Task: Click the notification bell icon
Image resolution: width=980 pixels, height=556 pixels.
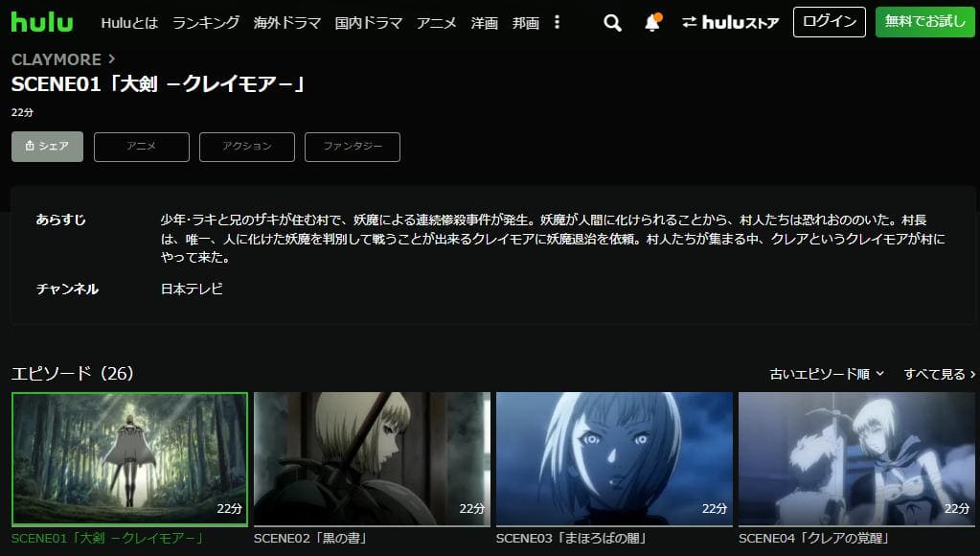Action: click(x=654, y=21)
